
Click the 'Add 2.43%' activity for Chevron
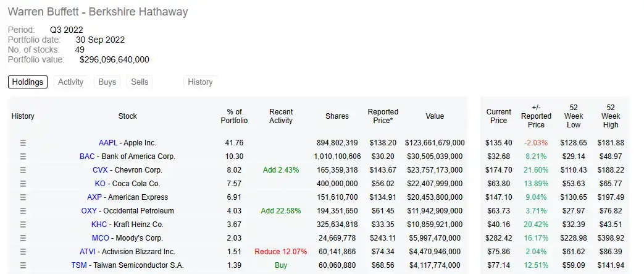point(281,170)
